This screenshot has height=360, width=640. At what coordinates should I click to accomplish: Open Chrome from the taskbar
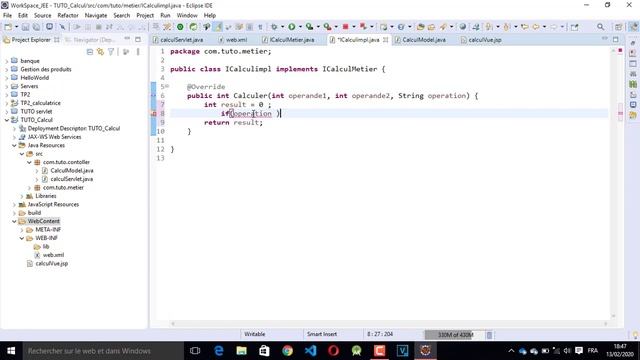(x=287, y=351)
